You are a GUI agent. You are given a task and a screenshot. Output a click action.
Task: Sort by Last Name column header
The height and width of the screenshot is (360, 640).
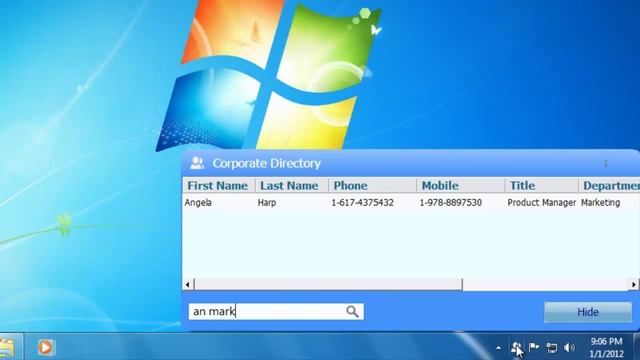click(292, 186)
